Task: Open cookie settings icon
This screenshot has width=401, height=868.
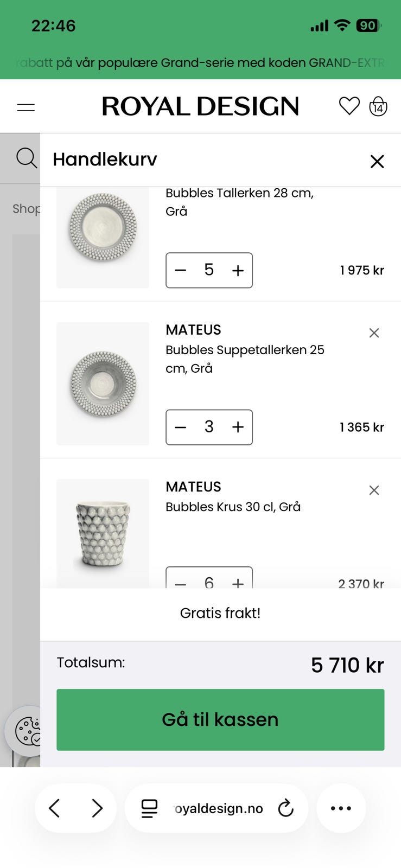Action: point(27,731)
